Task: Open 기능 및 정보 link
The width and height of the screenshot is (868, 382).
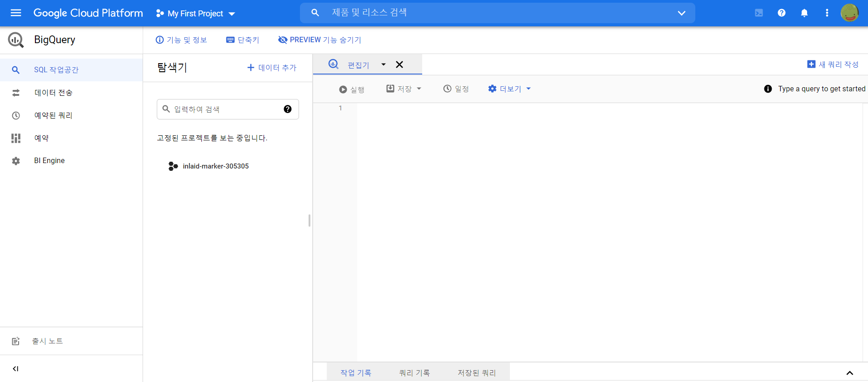Action: [181, 40]
